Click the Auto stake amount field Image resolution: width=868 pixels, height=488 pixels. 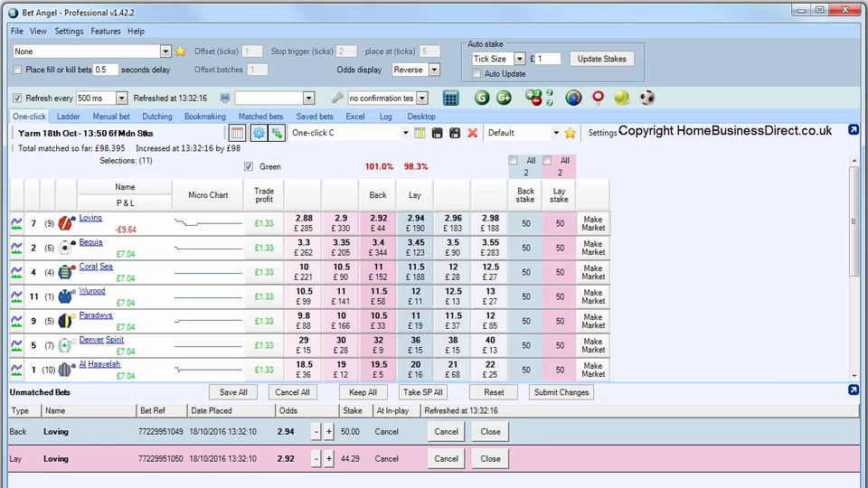[x=548, y=59]
